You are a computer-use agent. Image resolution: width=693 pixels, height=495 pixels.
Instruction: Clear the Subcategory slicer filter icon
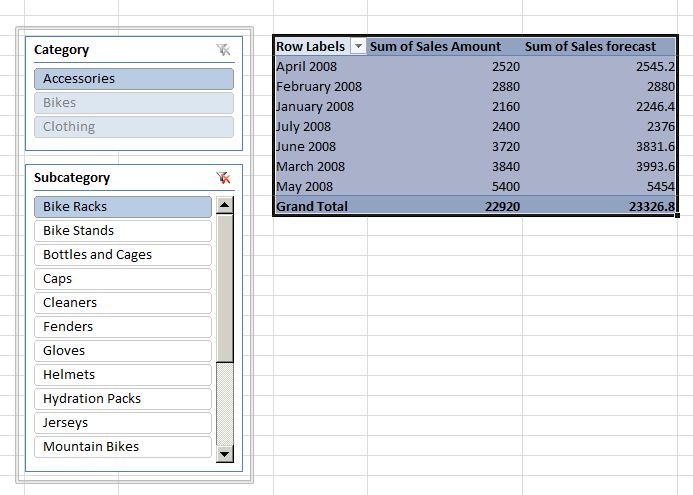coord(224,178)
